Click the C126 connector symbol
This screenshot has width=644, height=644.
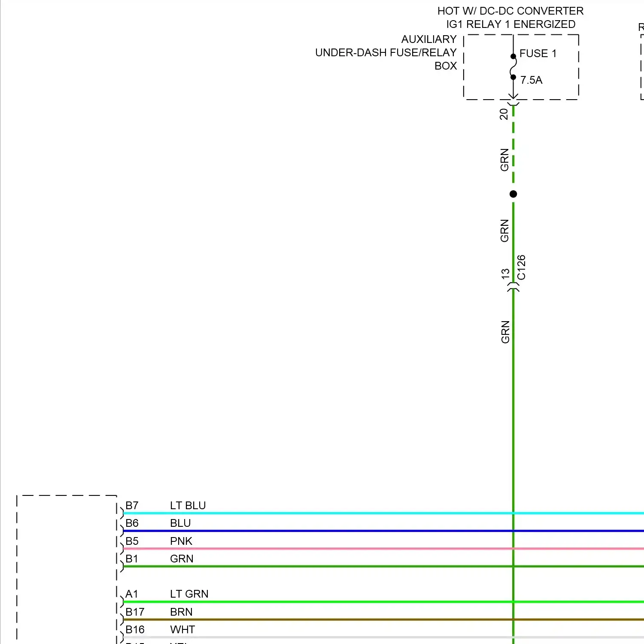click(513, 287)
